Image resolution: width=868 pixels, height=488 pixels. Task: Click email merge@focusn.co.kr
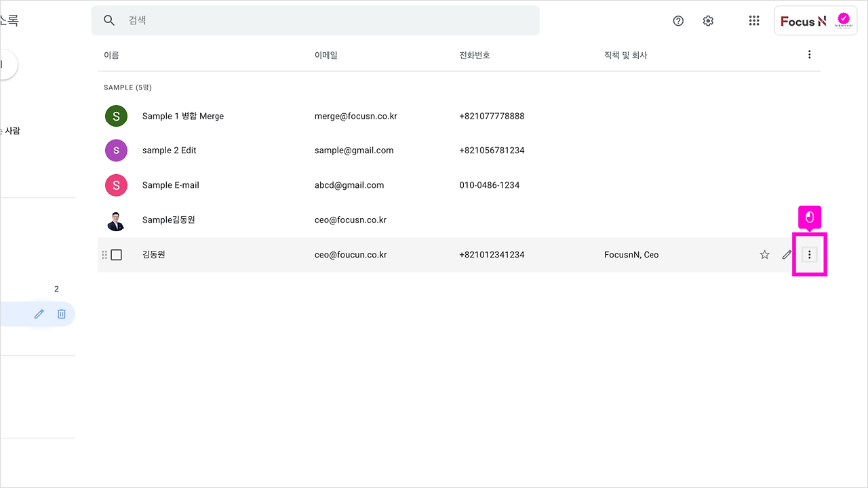pos(356,116)
